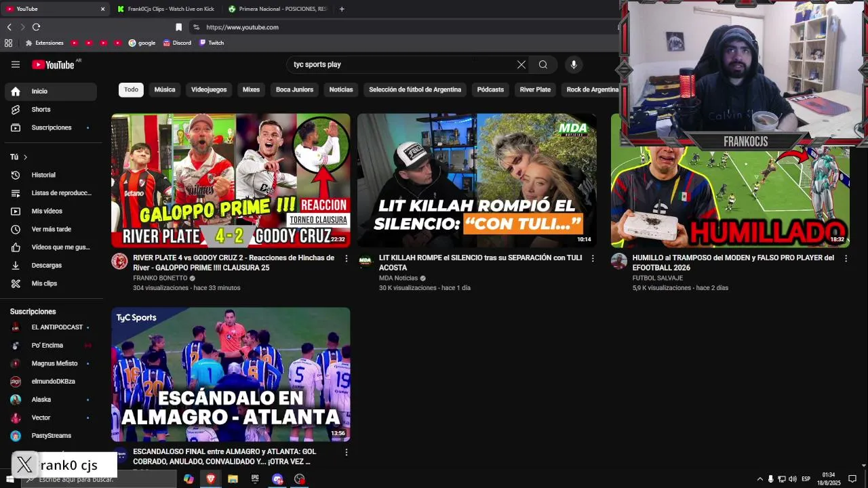Screen dimensions: 868x488
Task: Open Vector subscription channel
Action: (50, 418)
